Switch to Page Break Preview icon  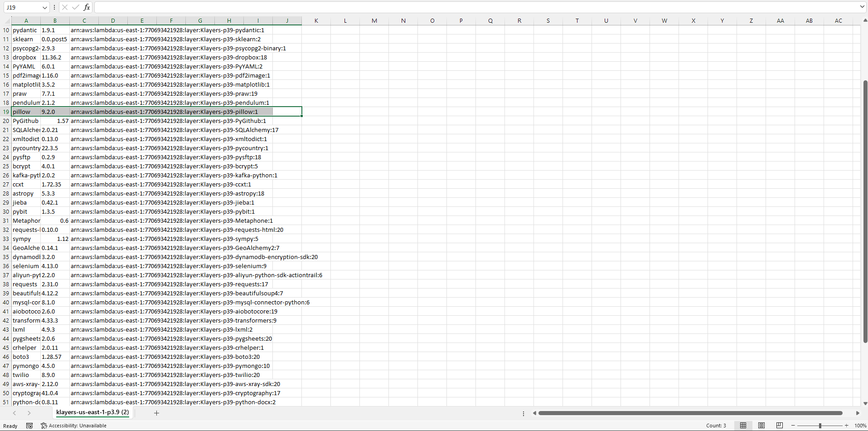coord(780,426)
